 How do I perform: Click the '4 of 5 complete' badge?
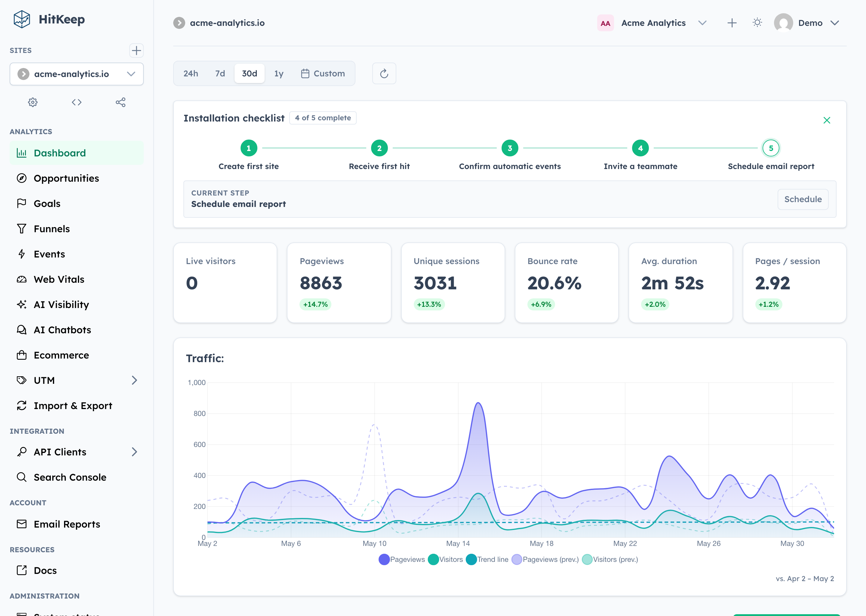323,118
